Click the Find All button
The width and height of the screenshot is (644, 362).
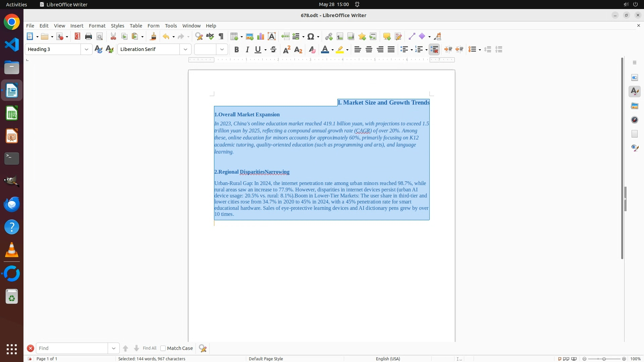[149, 348]
